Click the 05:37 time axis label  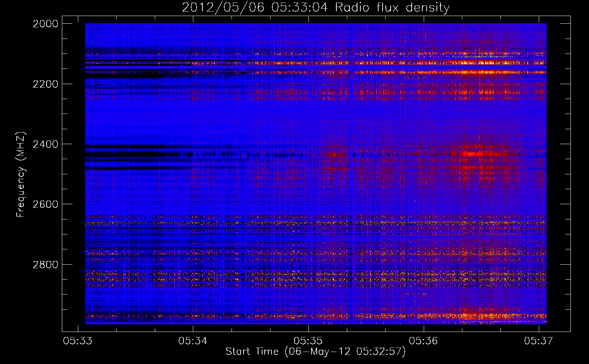[539, 341]
